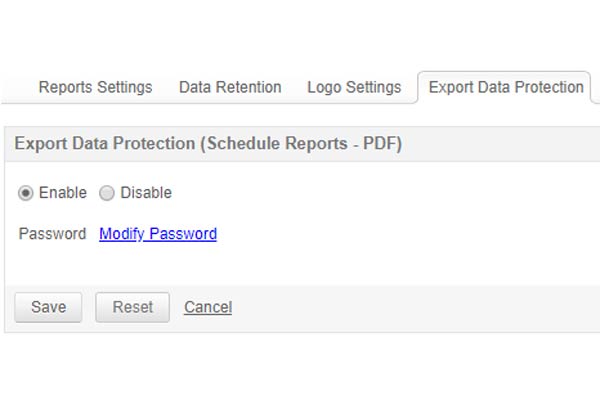Image resolution: width=600 pixels, height=400 pixels.
Task: Switch to the Data Retention tab
Action: pyautogui.click(x=230, y=87)
